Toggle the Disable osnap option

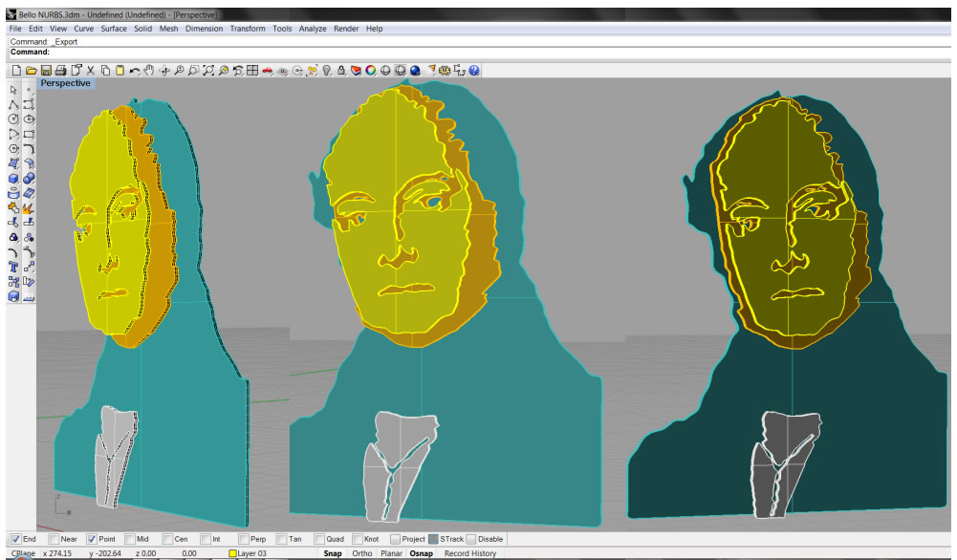[x=471, y=539]
